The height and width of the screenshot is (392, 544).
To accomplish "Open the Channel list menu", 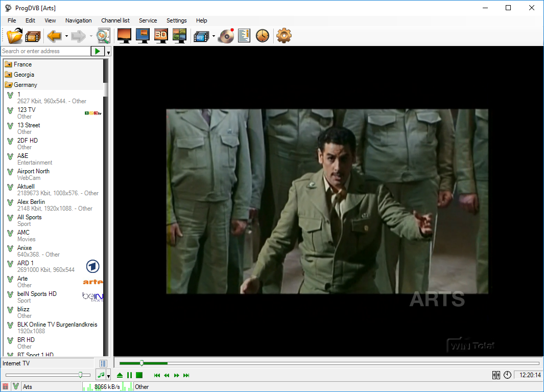I will pos(115,20).
